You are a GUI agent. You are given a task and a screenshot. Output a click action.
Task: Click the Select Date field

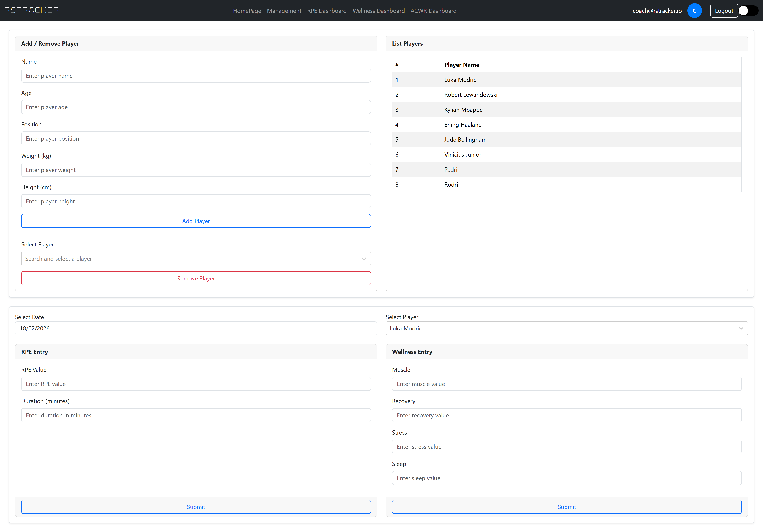pos(196,328)
